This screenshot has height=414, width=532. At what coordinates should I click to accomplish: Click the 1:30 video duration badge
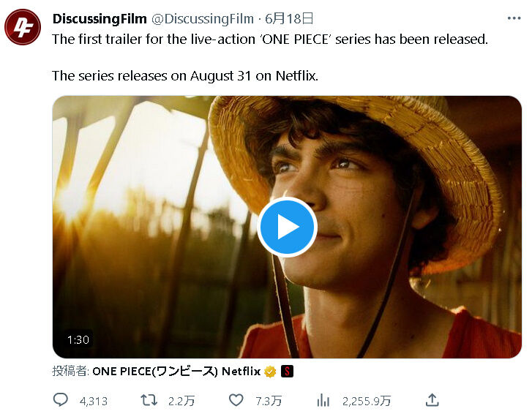point(78,340)
